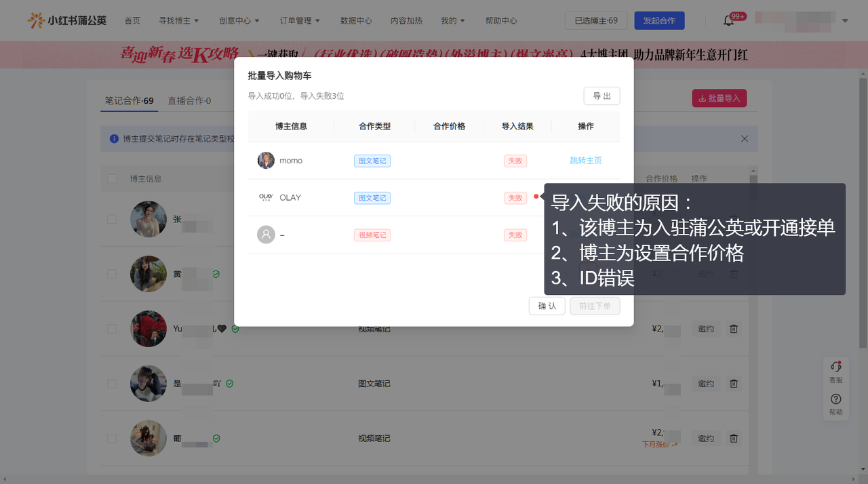Click momo's avatar in import list
The width and height of the screenshot is (868, 484).
click(x=266, y=161)
